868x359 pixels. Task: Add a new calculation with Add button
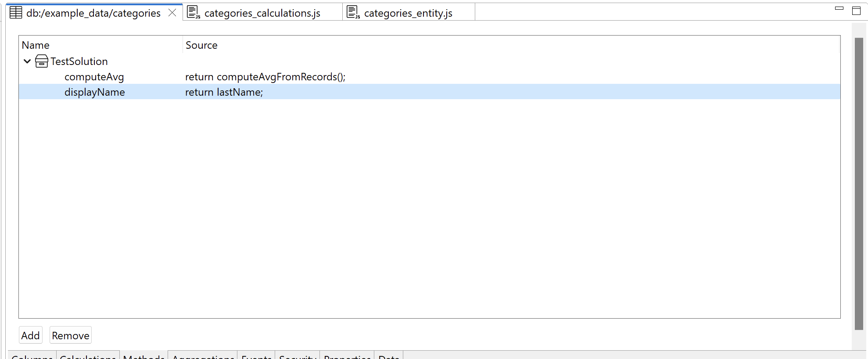[31, 335]
